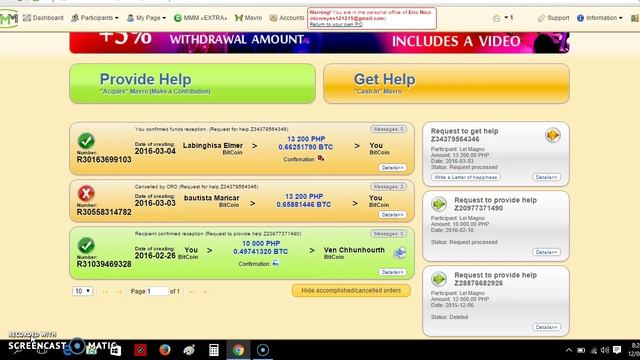Click green arrow icon of request Z28876682926
Image resolution: width=640 pixels, height=360 pixels.
tap(439, 279)
